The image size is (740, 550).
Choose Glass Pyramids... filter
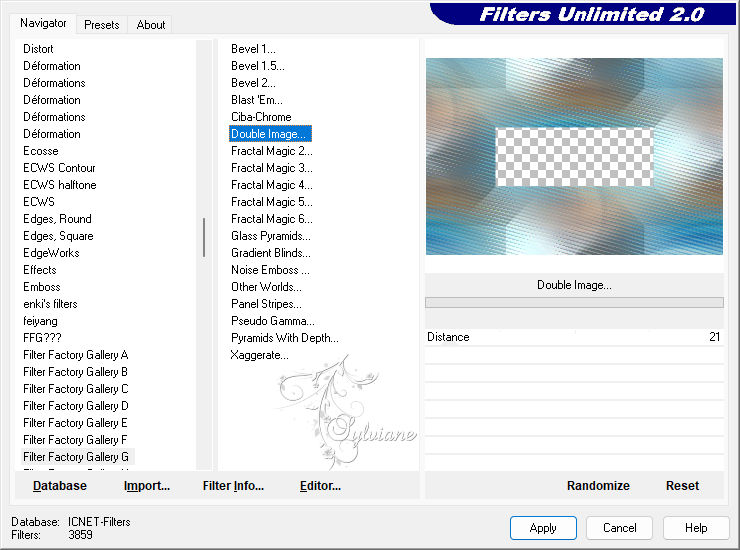[x=270, y=236]
